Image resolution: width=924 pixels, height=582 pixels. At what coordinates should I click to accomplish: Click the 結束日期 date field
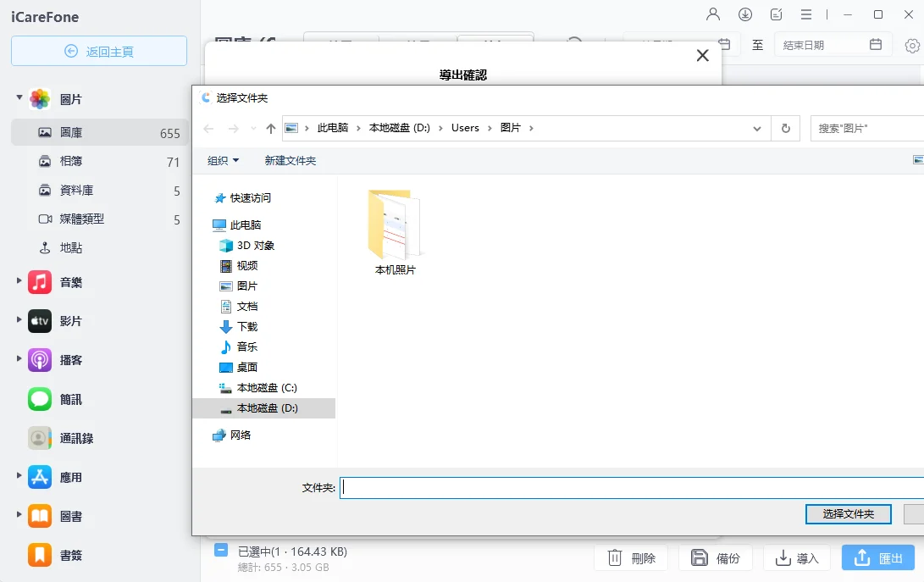point(833,45)
